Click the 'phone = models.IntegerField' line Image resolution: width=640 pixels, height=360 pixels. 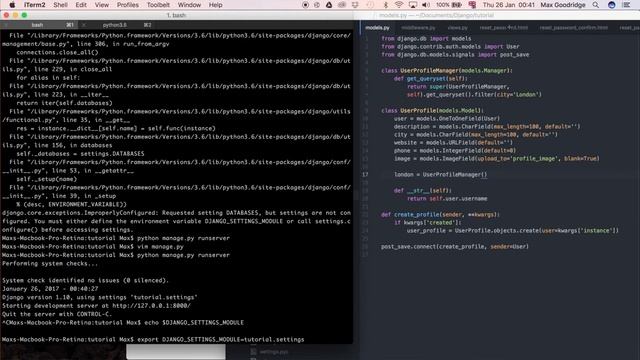[455, 151]
